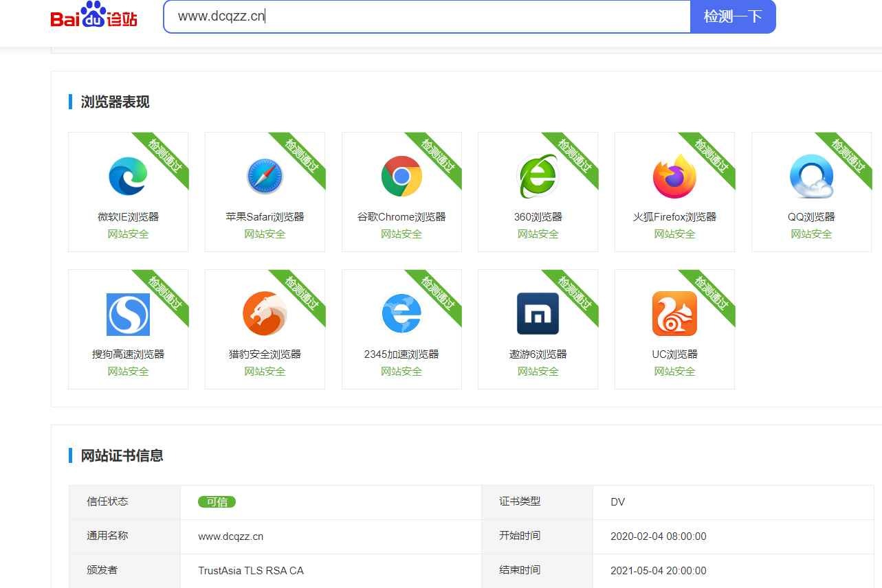Image resolution: width=882 pixels, height=588 pixels.
Task: Click the Liebao secure browser icon
Action: click(x=265, y=314)
